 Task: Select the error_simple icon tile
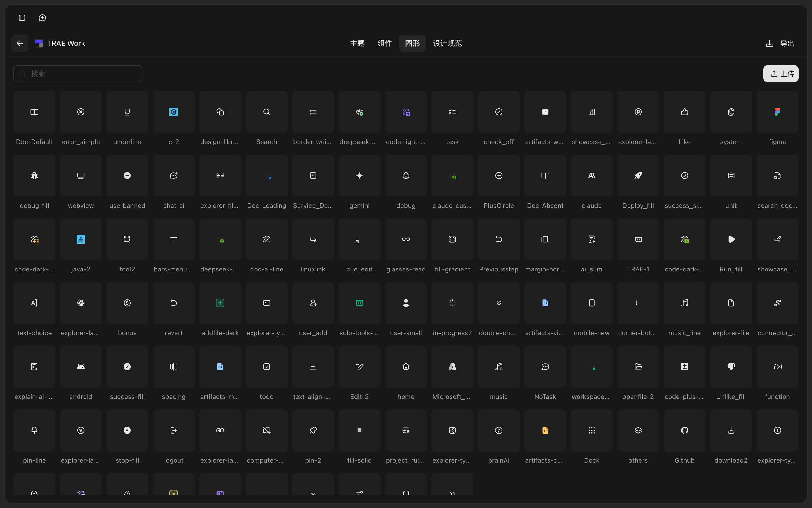[x=81, y=112]
